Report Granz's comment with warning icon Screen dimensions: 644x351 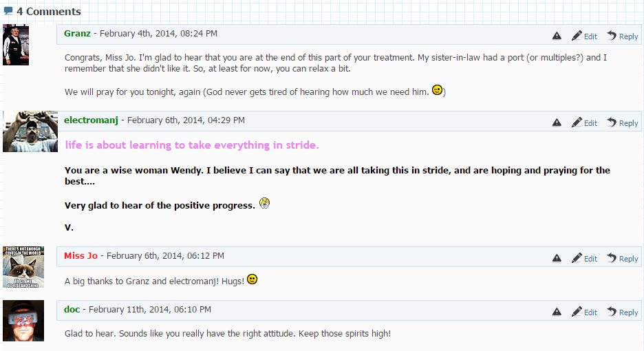point(557,36)
